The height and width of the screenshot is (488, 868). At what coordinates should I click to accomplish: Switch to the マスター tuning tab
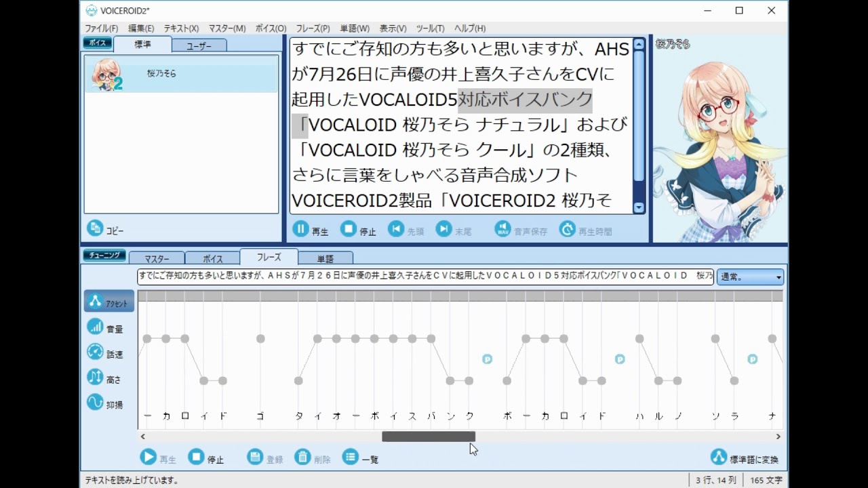coord(157,259)
